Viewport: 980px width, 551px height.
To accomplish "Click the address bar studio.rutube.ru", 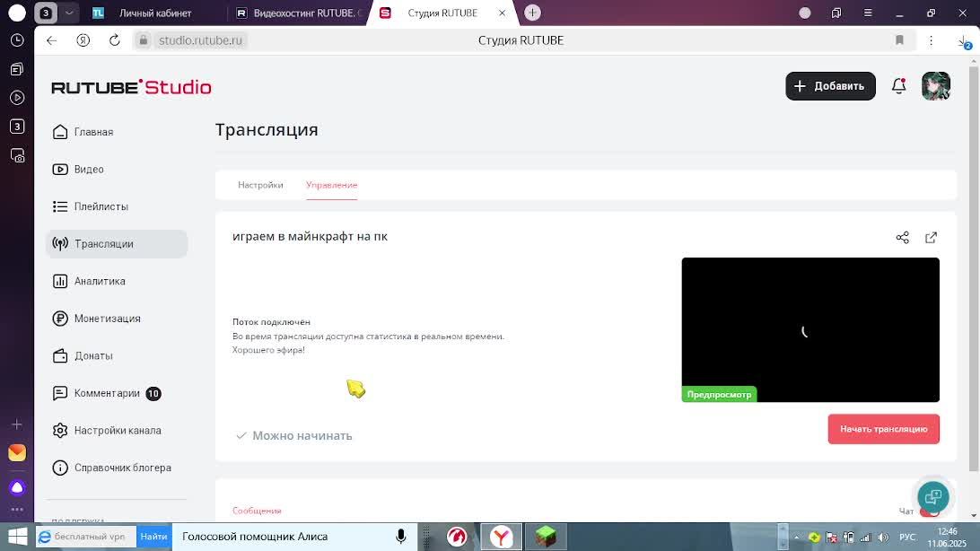I will [x=200, y=40].
